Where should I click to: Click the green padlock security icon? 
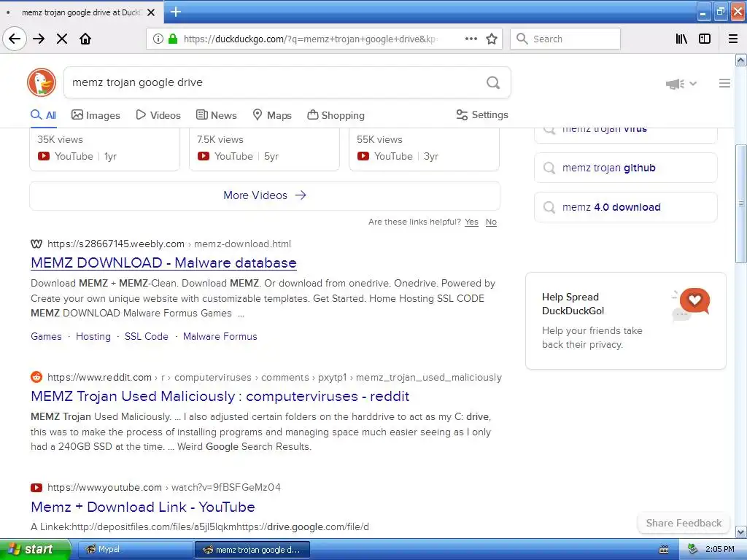click(x=173, y=39)
